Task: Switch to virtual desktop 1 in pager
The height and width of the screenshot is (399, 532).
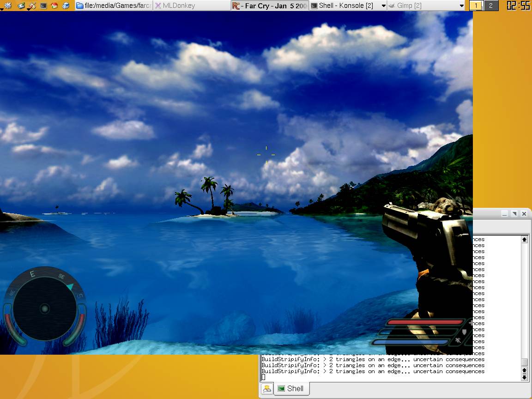Action: [x=477, y=6]
